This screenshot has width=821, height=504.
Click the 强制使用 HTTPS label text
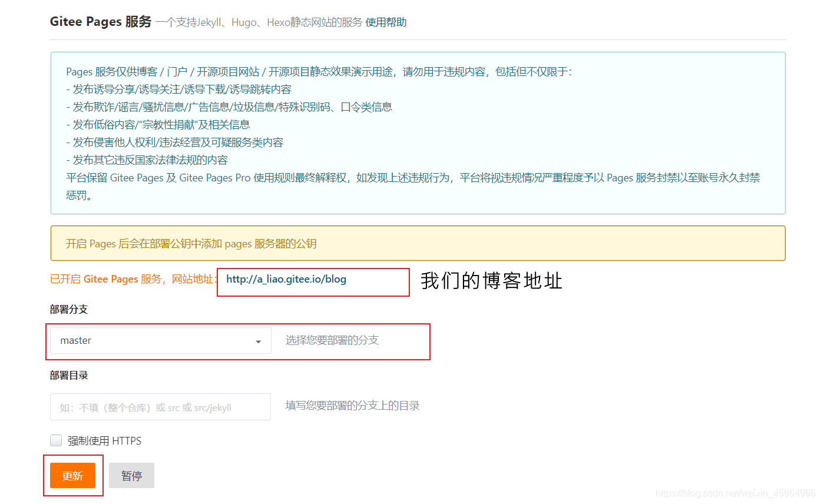tap(104, 441)
